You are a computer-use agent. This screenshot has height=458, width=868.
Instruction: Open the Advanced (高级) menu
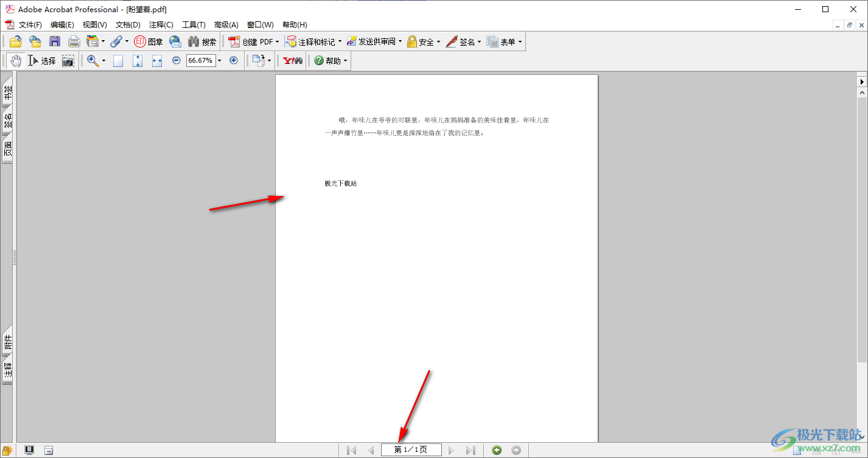(226, 25)
